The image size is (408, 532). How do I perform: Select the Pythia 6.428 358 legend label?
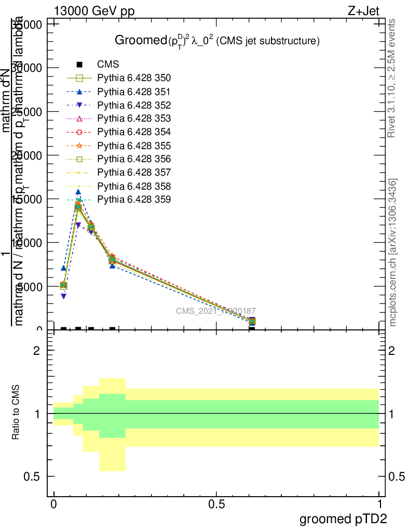coord(134,187)
